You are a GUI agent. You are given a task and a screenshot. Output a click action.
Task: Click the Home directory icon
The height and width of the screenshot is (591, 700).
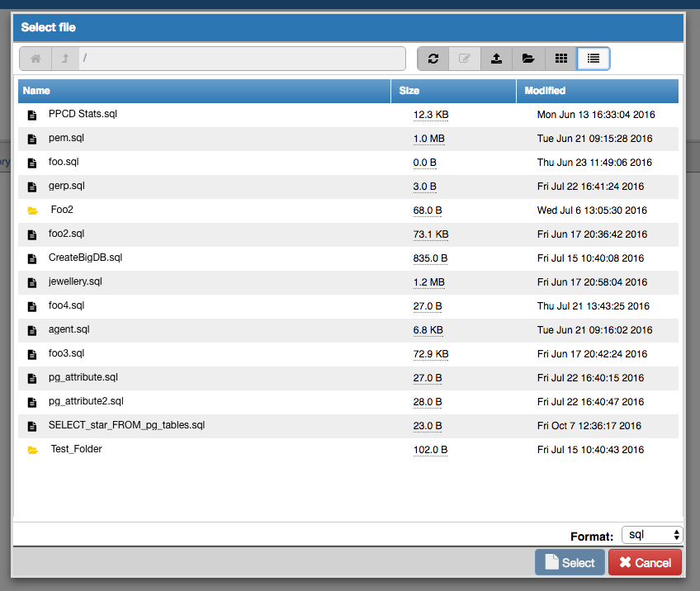click(x=35, y=59)
